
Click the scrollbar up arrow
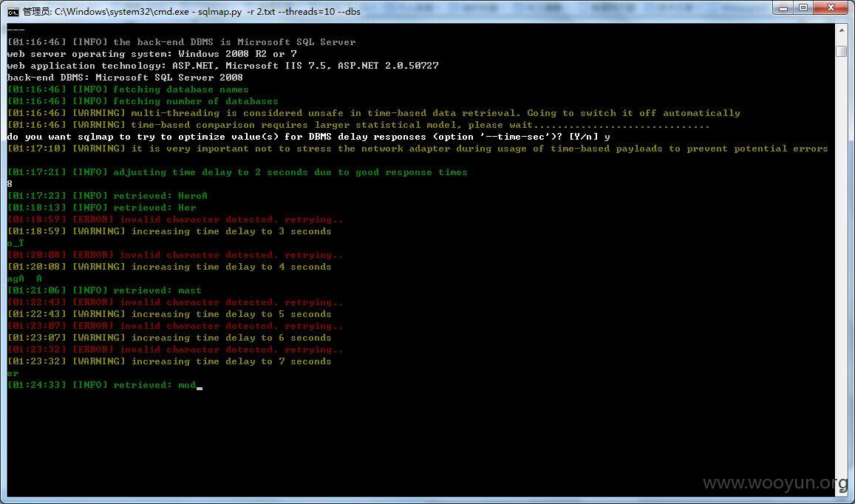842,31
